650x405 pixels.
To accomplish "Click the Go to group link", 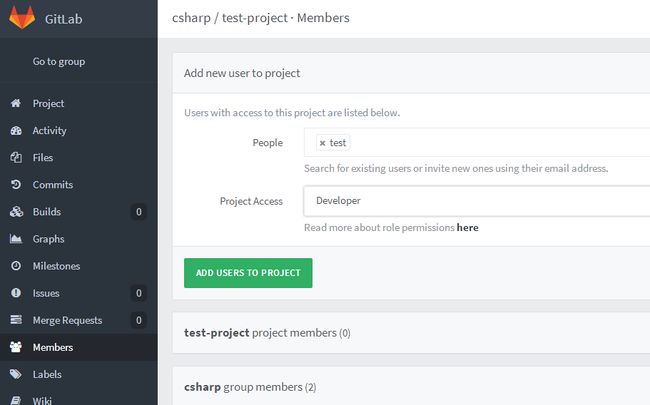I will 59,62.
